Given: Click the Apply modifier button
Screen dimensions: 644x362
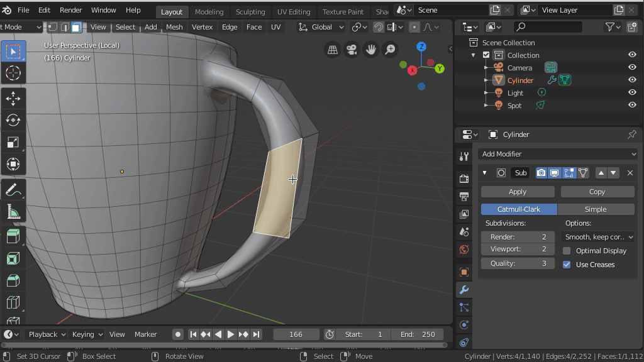Looking at the screenshot, I should pyautogui.click(x=517, y=192).
